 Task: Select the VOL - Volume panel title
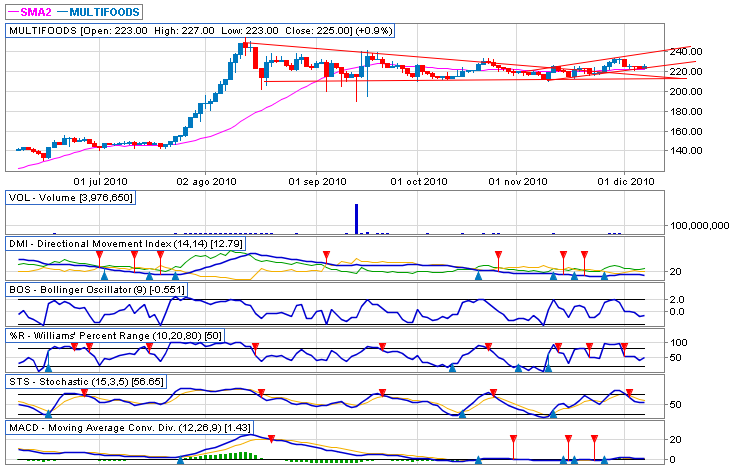coord(70,198)
